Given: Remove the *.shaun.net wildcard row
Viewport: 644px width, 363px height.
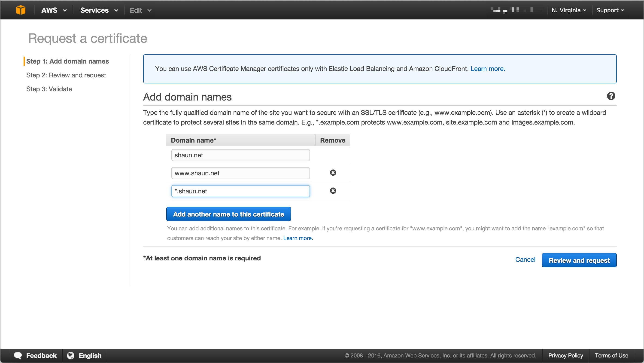Looking at the screenshot, I should click(333, 191).
